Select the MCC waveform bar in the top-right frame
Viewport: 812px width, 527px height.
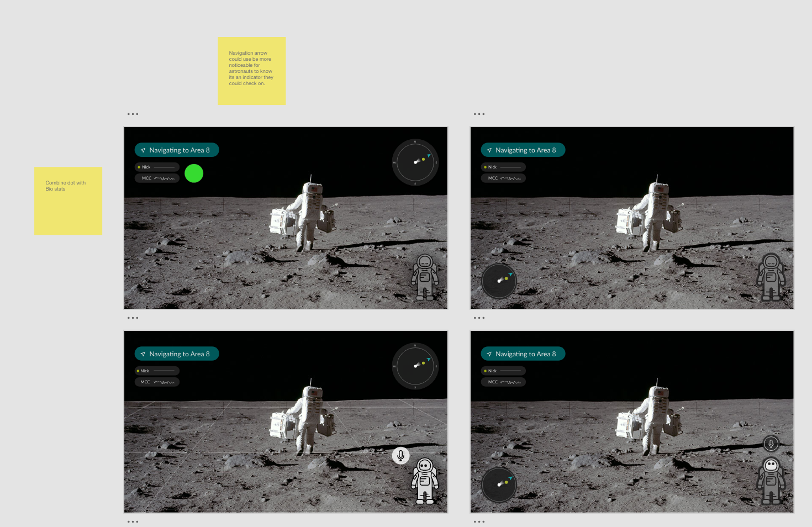[x=503, y=178]
